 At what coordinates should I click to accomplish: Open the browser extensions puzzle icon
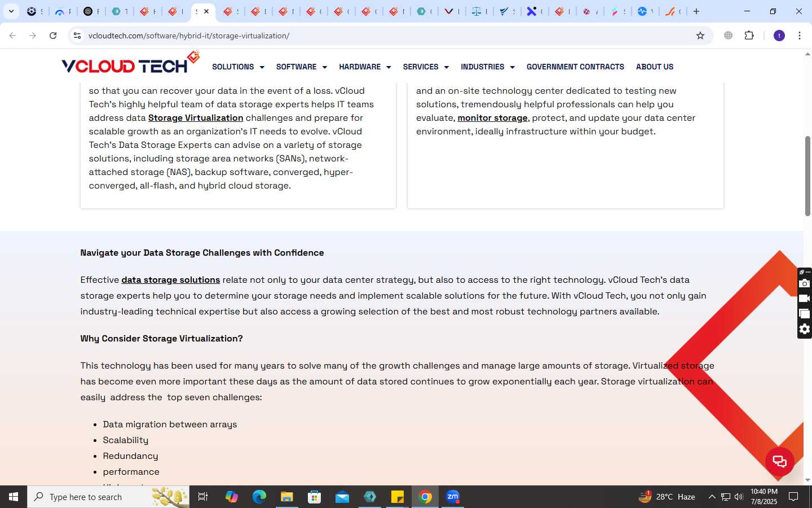(749, 36)
